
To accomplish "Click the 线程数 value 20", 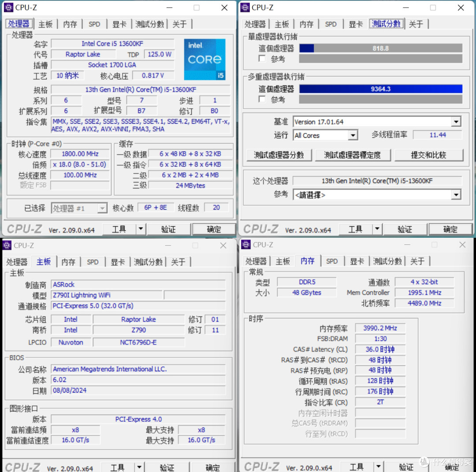I will point(216,207).
